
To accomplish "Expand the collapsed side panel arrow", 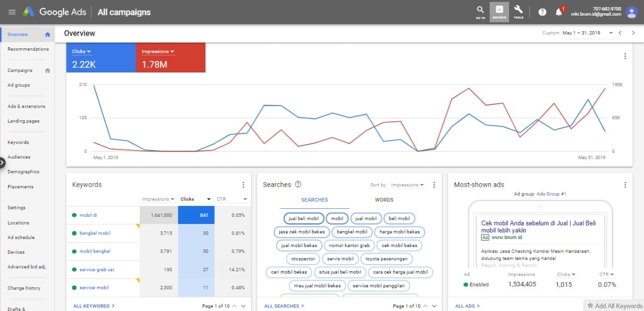I will pos(2,163).
